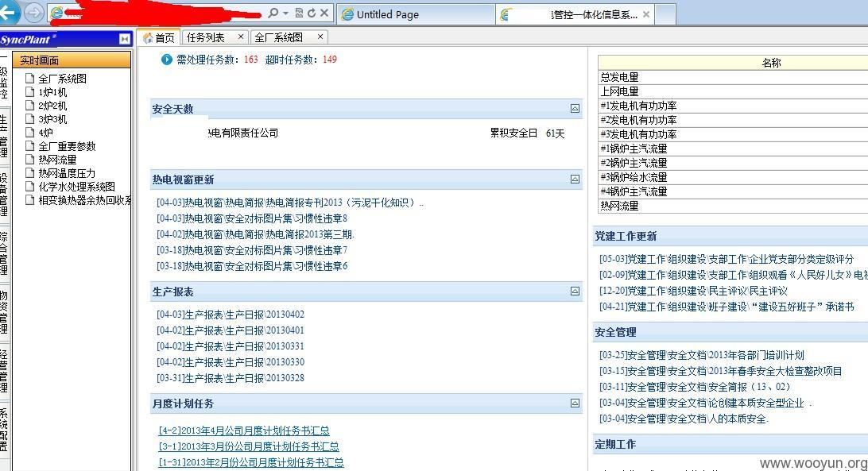Click the blue arrow icon beside 需处理任务数
Screen dimensions: 868x471
coord(167,60)
